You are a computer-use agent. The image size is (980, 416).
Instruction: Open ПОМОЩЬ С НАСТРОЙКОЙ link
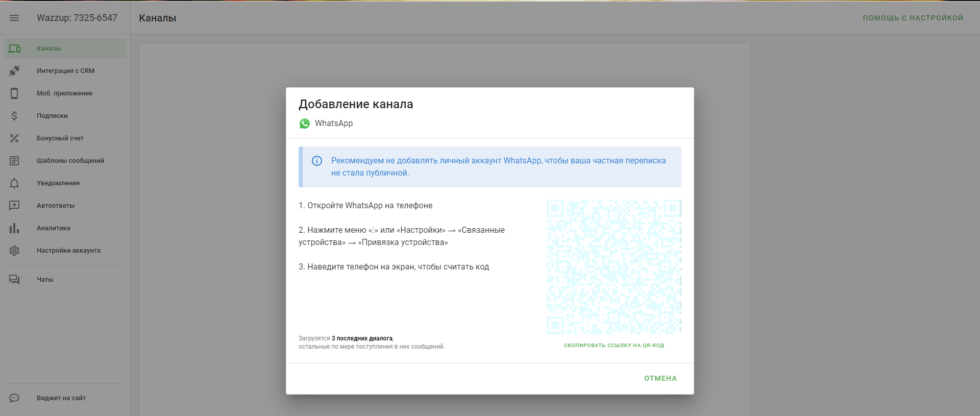pyautogui.click(x=913, y=18)
